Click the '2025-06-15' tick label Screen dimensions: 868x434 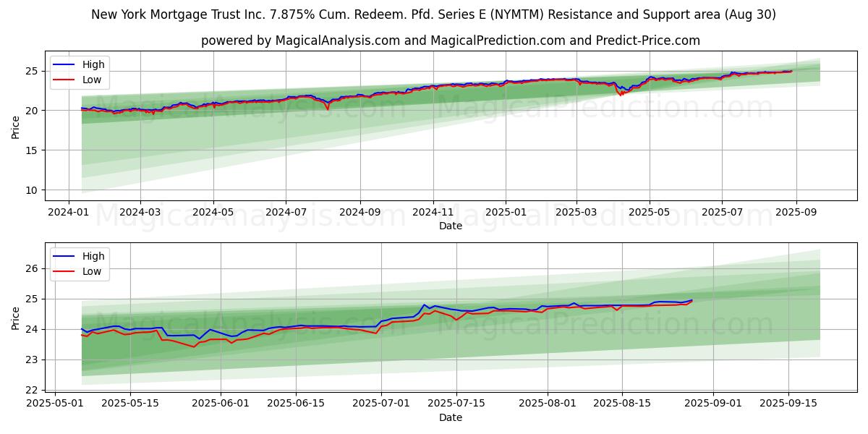tap(295, 404)
